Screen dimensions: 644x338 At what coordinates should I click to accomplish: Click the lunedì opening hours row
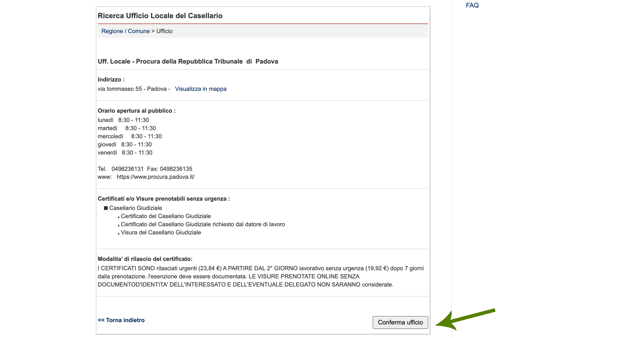click(123, 120)
